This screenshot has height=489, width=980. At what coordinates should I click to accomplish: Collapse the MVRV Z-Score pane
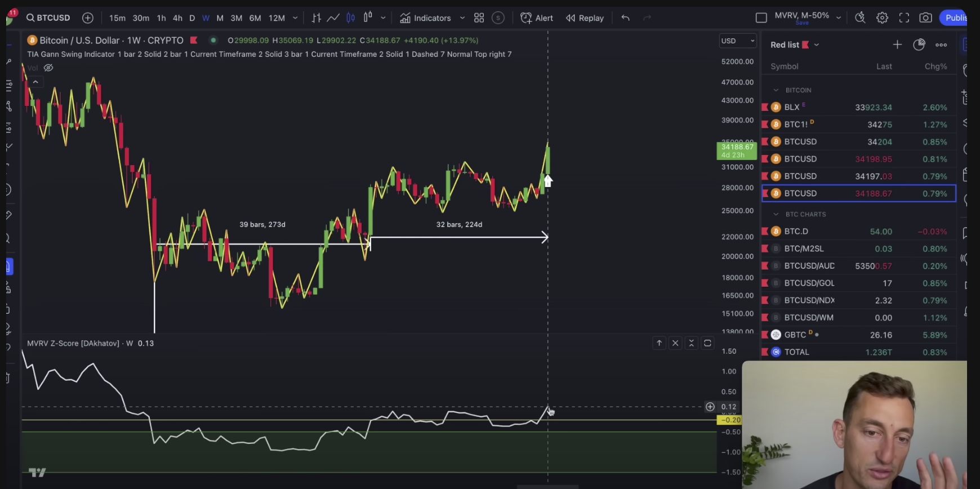tap(692, 343)
